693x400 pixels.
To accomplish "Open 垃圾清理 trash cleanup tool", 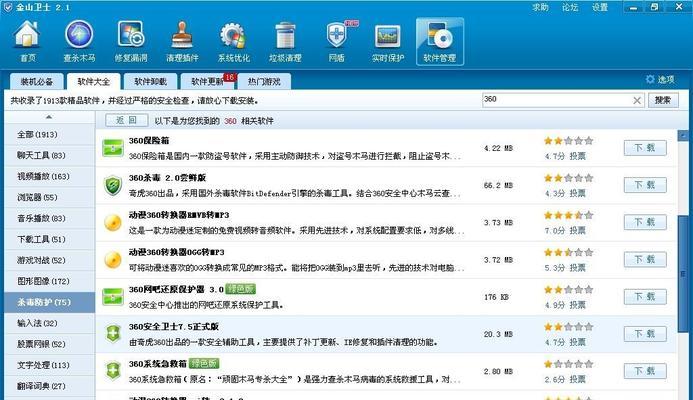I will (x=285, y=41).
